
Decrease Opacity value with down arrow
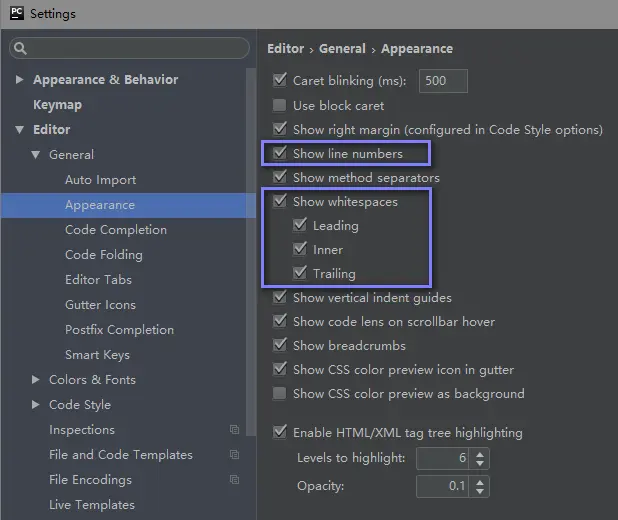coord(480,491)
